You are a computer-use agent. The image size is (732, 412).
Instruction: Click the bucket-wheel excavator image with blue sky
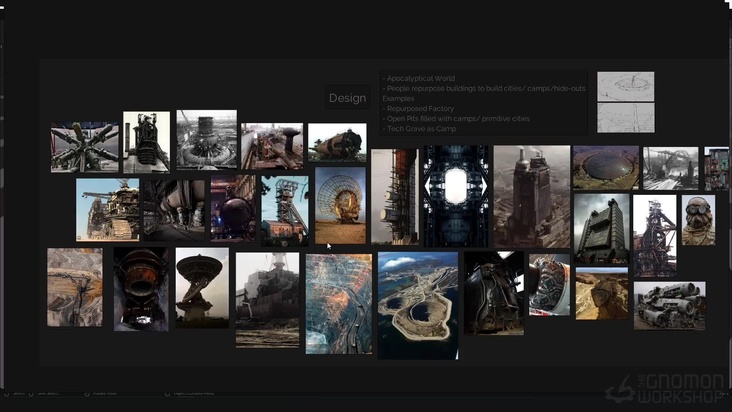point(107,209)
